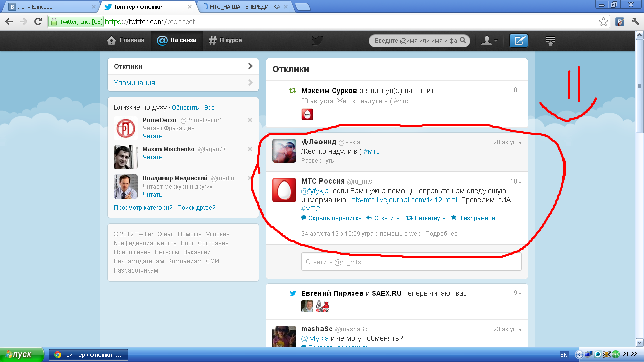
Task: Dismiss the Maxim Mischenko suggestion
Action: click(250, 149)
